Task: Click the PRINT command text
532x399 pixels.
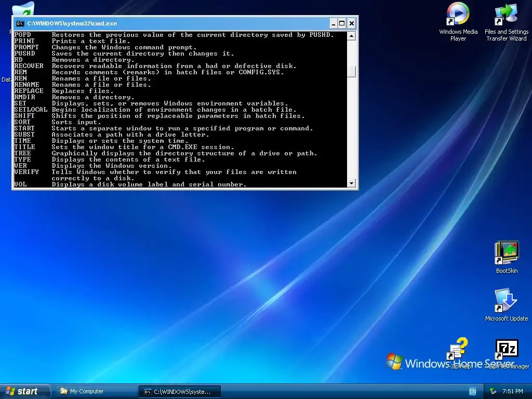Action: click(x=24, y=41)
